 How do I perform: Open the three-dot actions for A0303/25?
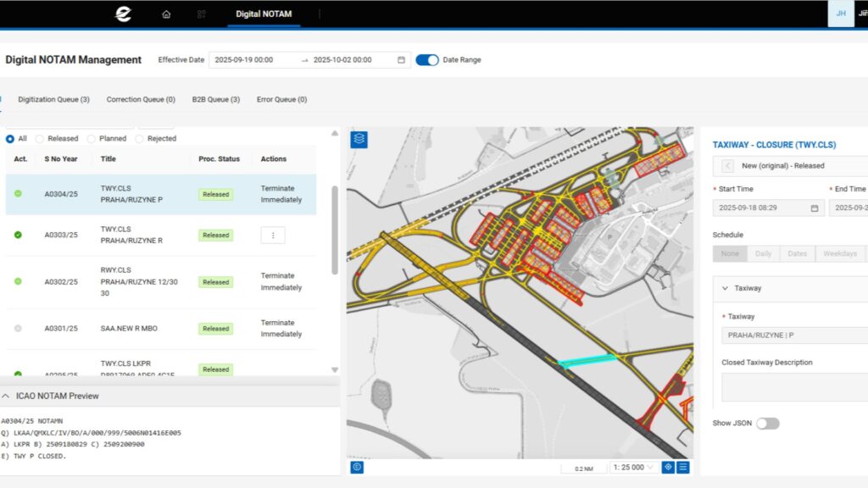point(272,236)
